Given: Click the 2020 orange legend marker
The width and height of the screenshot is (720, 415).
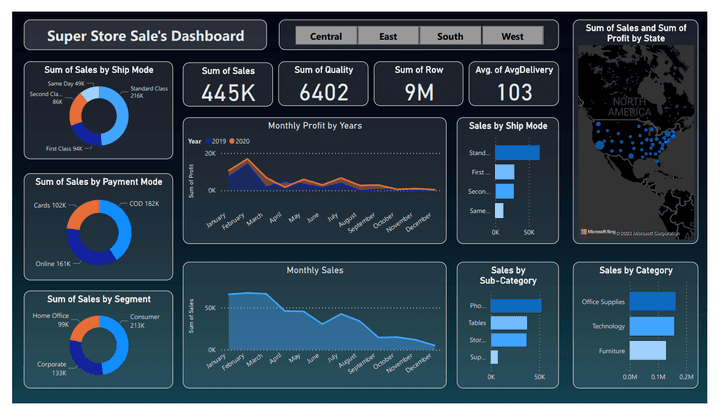Looking at the screenshot, I should (x=232, y=141).
